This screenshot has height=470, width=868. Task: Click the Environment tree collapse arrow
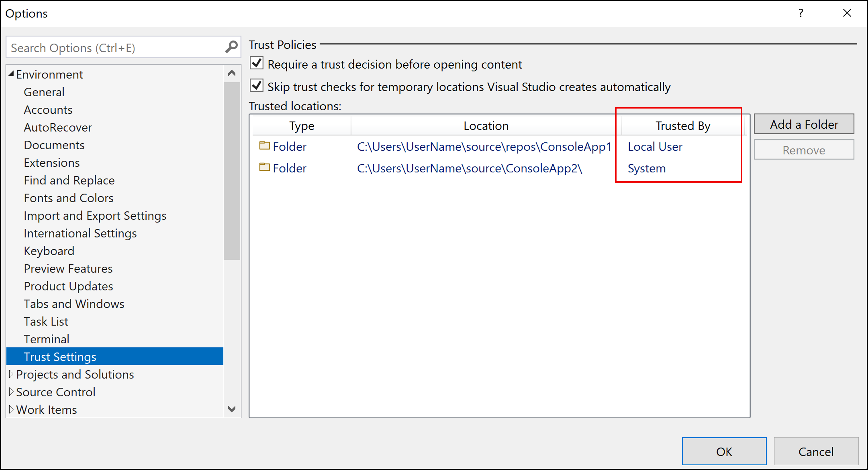[11, 74]
